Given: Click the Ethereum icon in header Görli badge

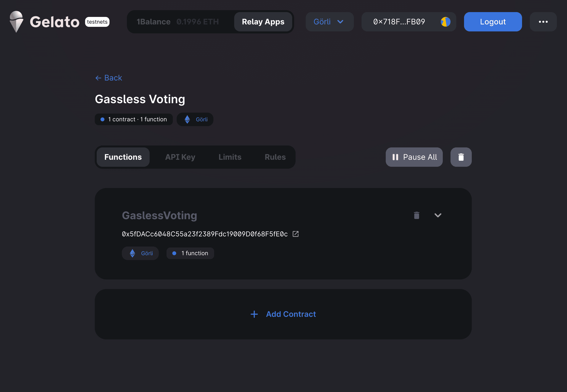Looking at the screenshot, I should pyautogui.click(x=187, y=120).
